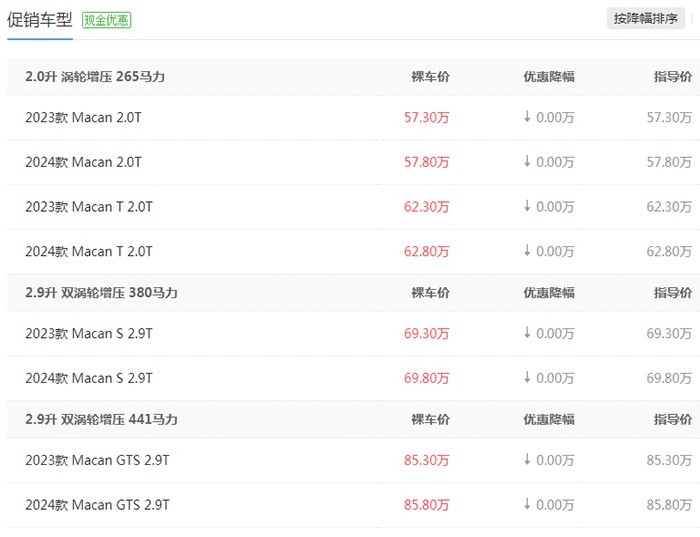Screen dimensions: 700x537
Task: Click the red 85.80万 bare car price
Action: tap(426, 505)
